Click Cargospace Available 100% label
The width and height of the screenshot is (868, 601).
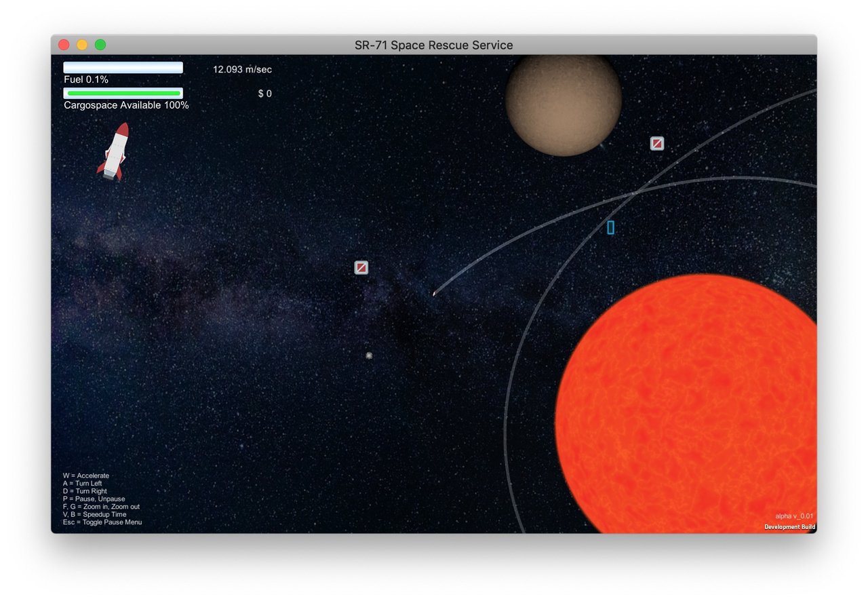pyautogui.click(x=126, y=105)
